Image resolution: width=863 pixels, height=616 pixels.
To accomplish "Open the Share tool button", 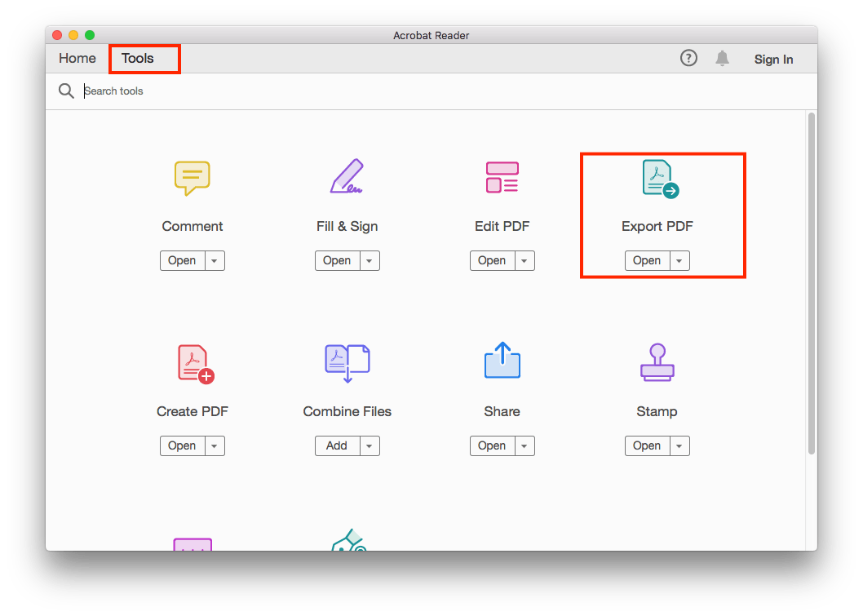I will pos(492,445).
